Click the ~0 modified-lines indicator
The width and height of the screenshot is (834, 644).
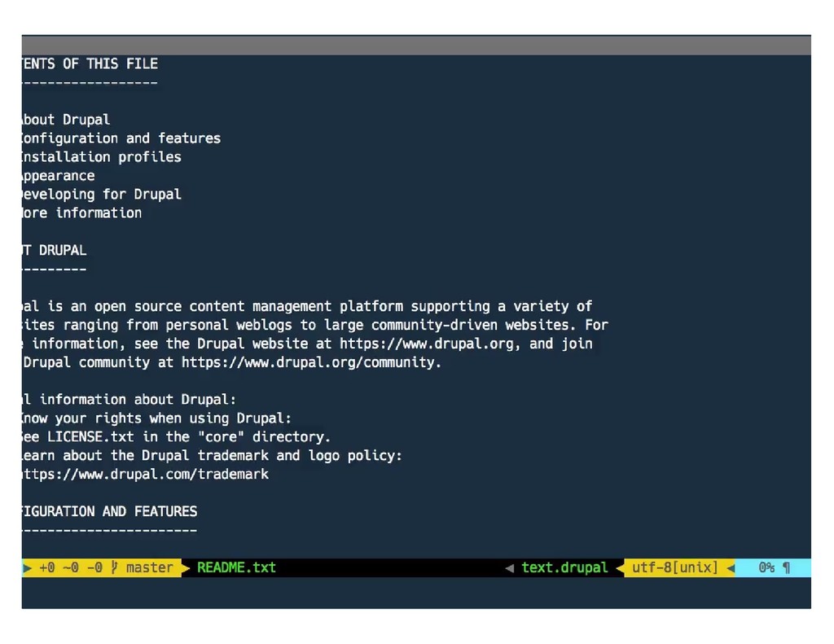[x=71, y=567]
